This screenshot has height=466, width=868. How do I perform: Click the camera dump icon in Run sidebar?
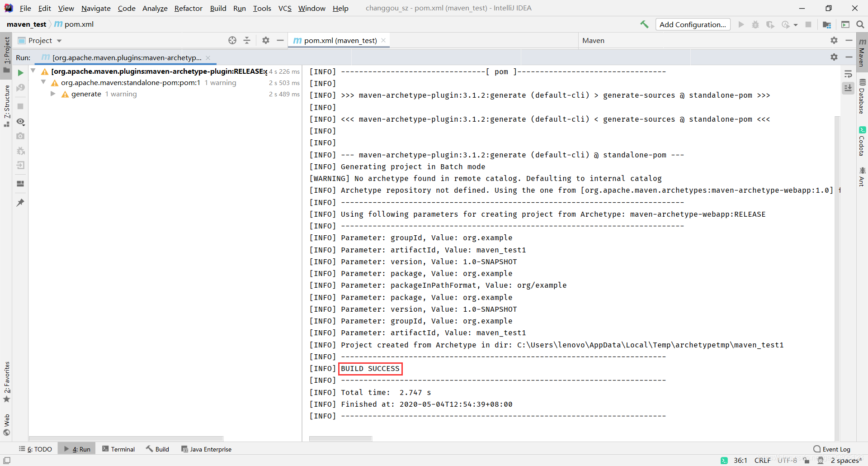(20, 136)
